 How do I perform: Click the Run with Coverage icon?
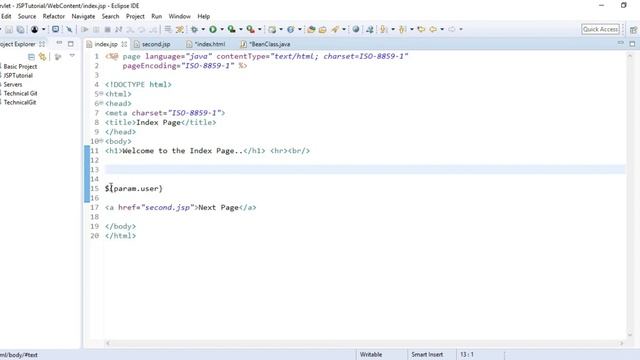[231, 29]
